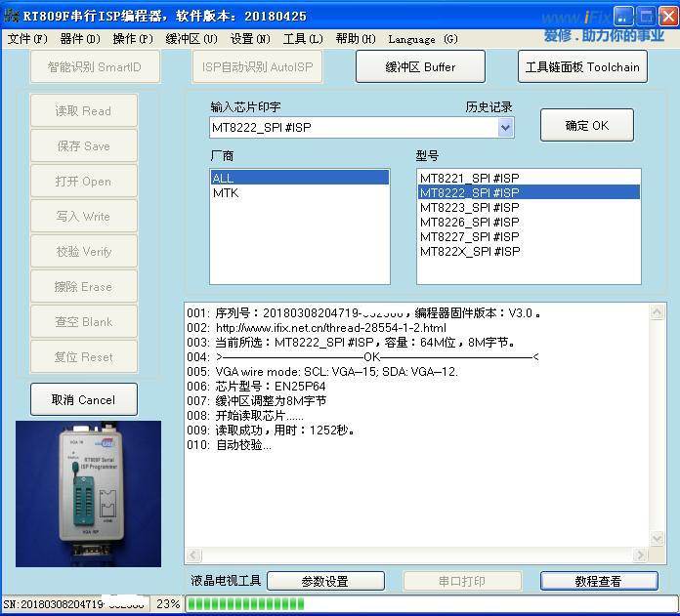Viewport: 680px width, 616px height.
Task: Click the 打开 Open button
Action: [84, 181]
